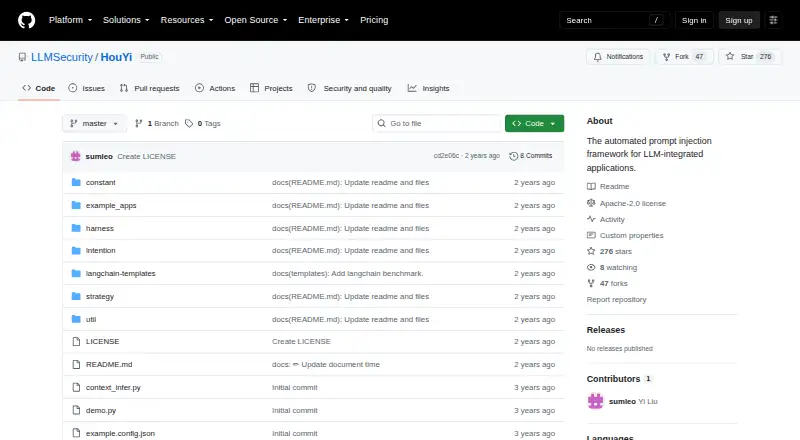
Task: View the 0 Tags link
Action: [x=203, y=124]
